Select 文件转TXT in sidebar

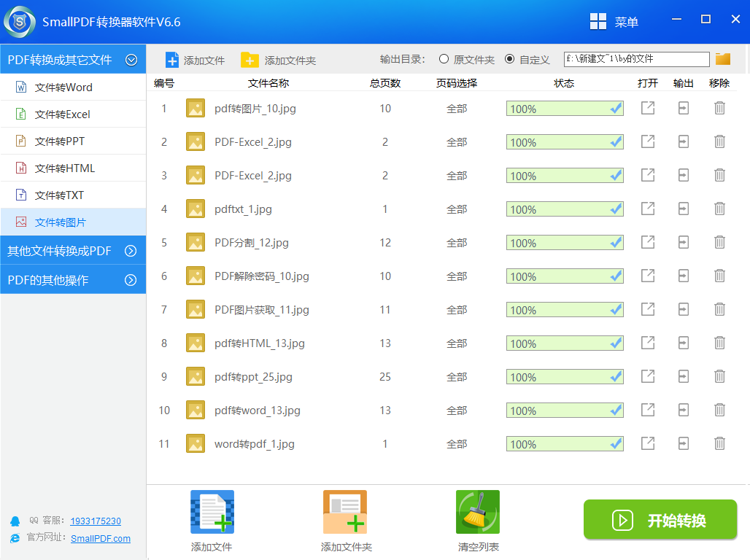(x=73, y=195)
